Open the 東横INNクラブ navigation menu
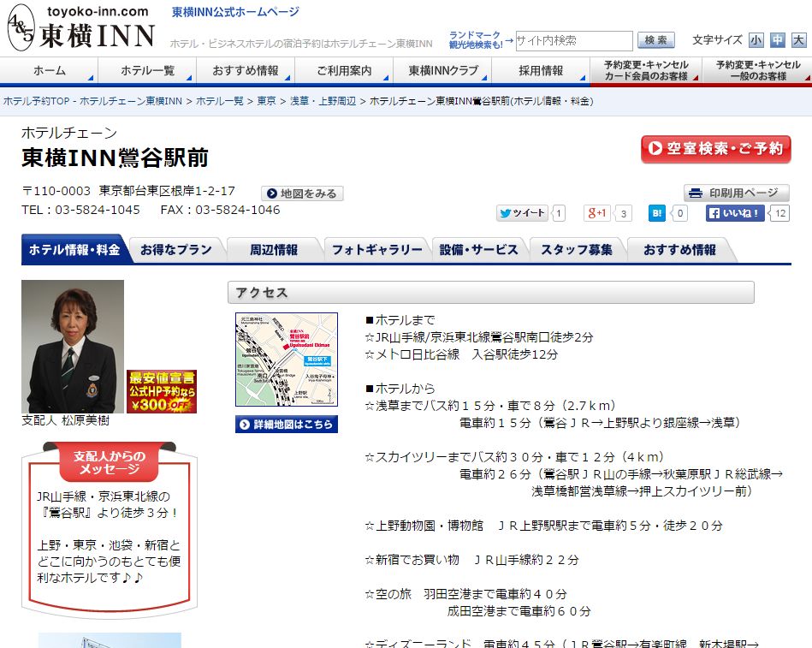The image size is (812, 648). click(442, 70)
